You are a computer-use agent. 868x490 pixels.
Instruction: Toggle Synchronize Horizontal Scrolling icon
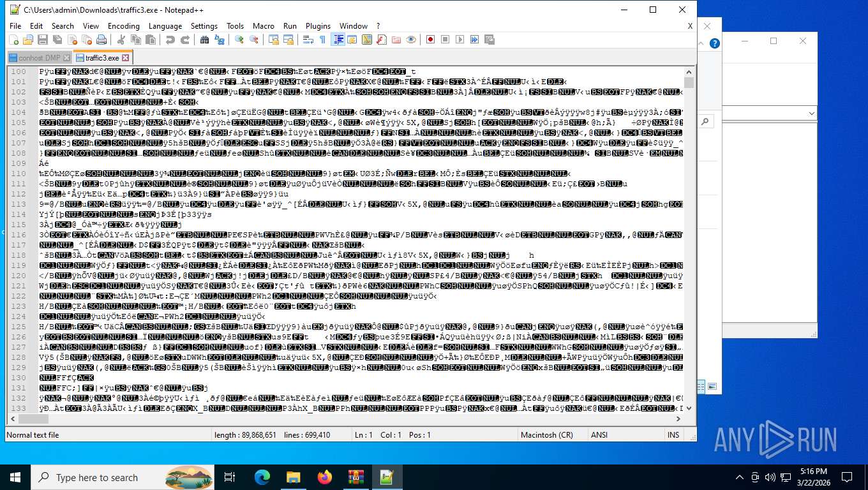pyautogui.click(x=288, y=40)
